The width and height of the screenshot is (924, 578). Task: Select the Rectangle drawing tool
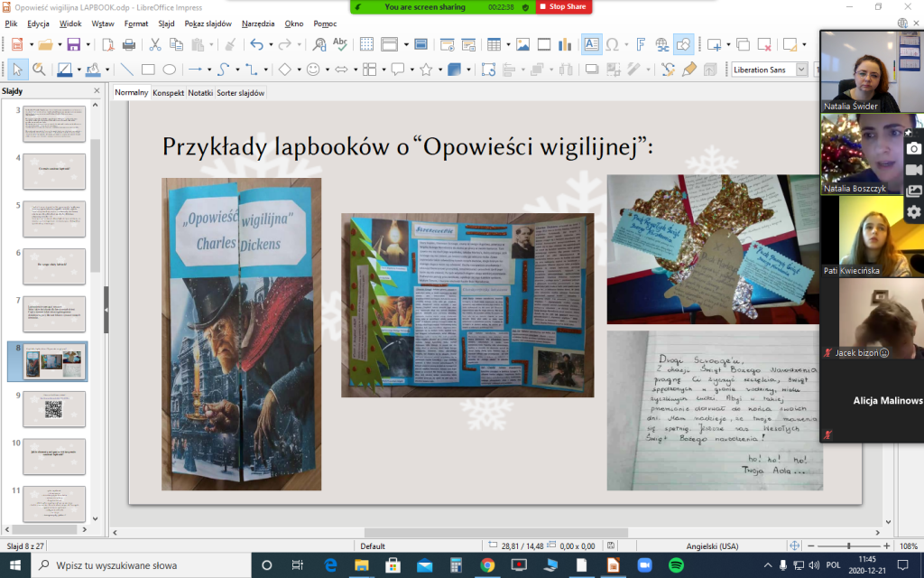[148, 70]
